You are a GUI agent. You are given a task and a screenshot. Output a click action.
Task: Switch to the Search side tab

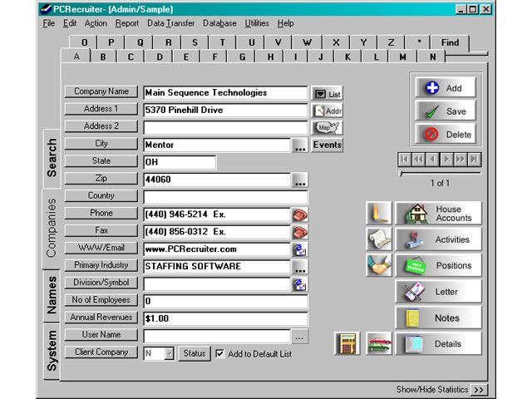tap(52, 158)
